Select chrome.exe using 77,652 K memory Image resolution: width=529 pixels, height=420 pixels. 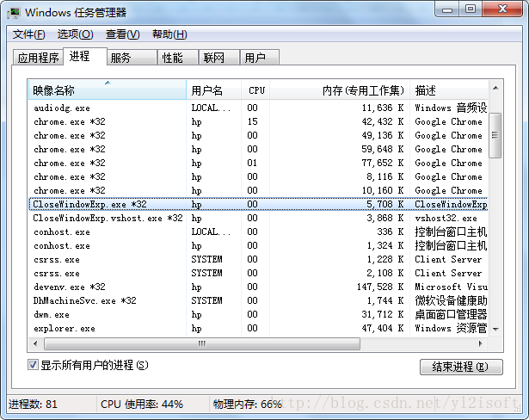(x=258, y=163)
